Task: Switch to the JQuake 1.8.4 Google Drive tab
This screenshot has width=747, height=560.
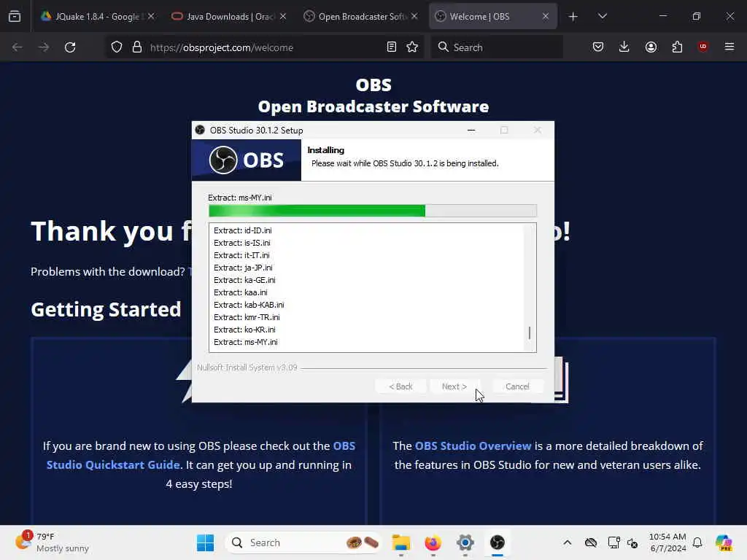Action: pyautogui.click(x=97, y=16)
